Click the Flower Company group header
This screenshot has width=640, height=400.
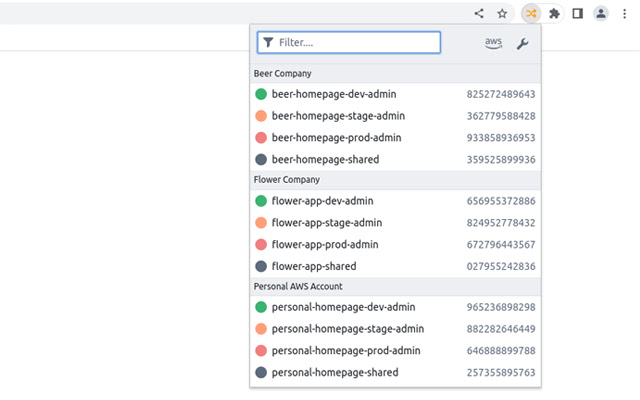[x=396, y=180]
